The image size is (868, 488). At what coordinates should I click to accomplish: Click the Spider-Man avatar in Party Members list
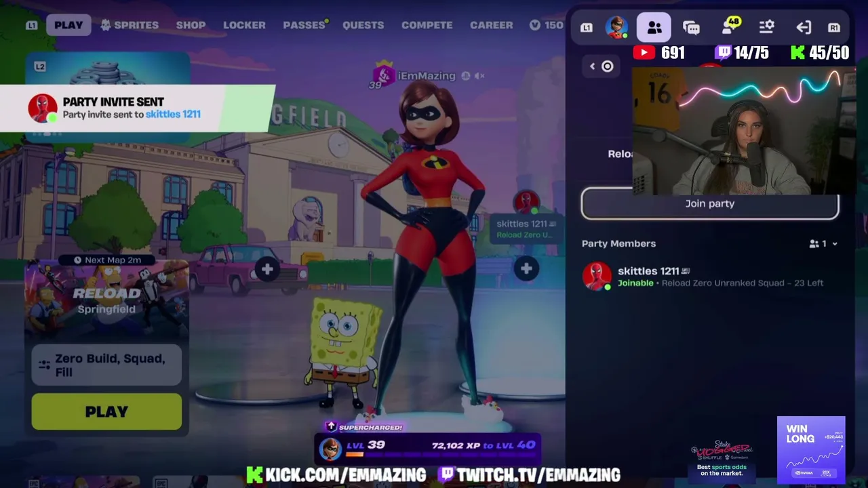pos(597,277)
